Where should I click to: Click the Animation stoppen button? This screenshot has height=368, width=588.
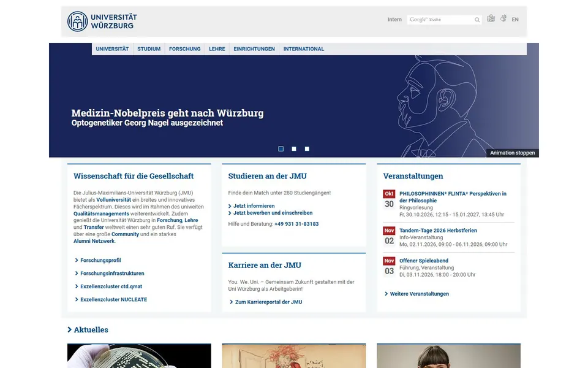pos(512,153)
